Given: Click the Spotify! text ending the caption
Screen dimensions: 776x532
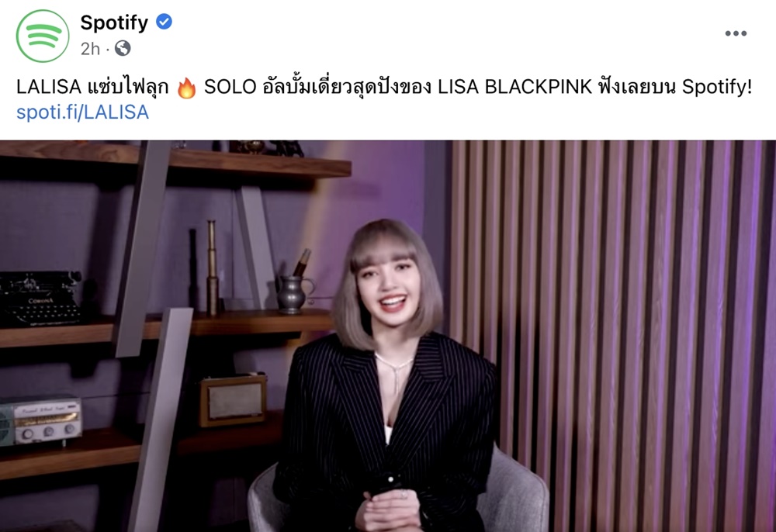Looking at the screenshot, I should 716,87.
